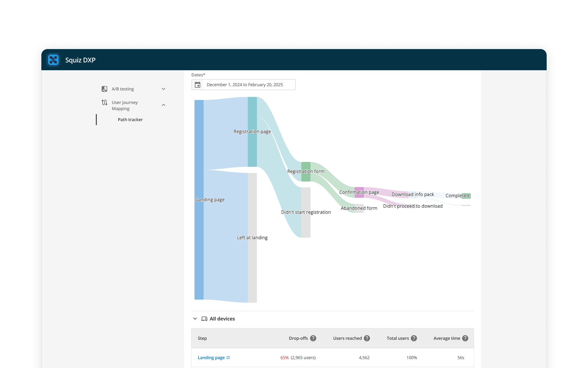Click the User Journey Mapping icon

[x=104, y=102]
